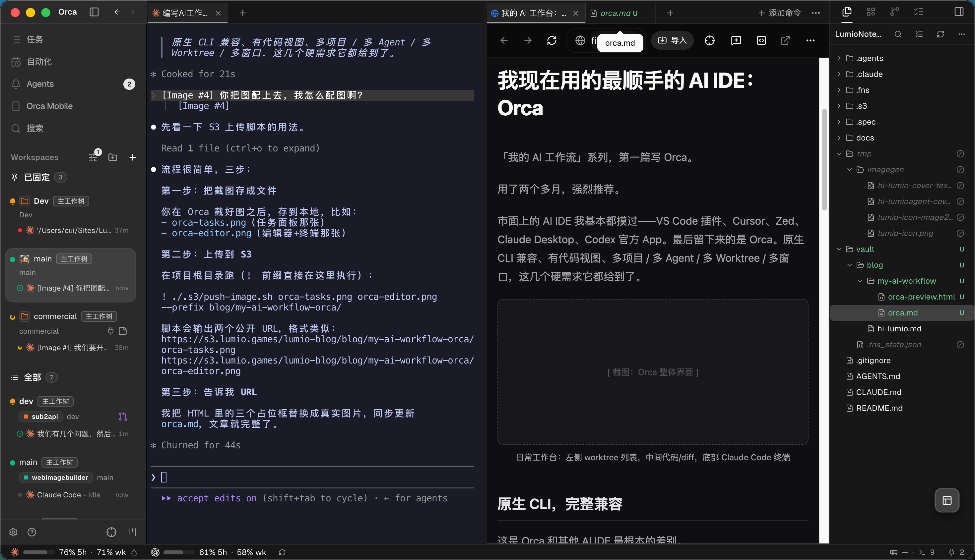Collapse the 已固定 pinned group
Image resolution: width=975 pixels, height=560 pixels.
[x=37, y=177]
